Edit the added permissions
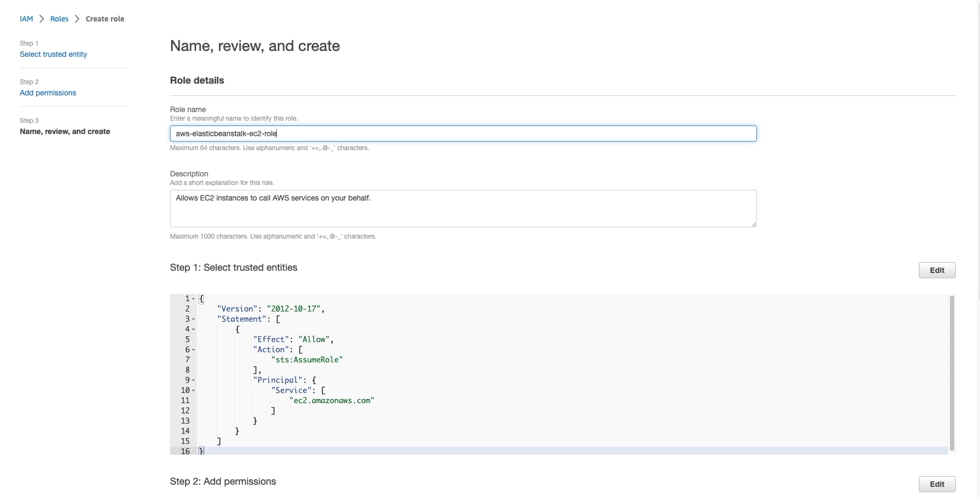The width and height of the screenshot is (980, 497). (x=937, y=484)
